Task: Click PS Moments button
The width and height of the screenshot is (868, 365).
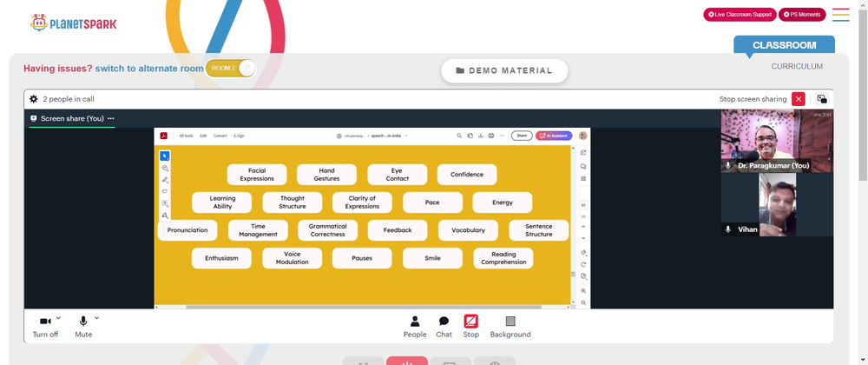Action: pyautogui.click(x=802, y=15)
